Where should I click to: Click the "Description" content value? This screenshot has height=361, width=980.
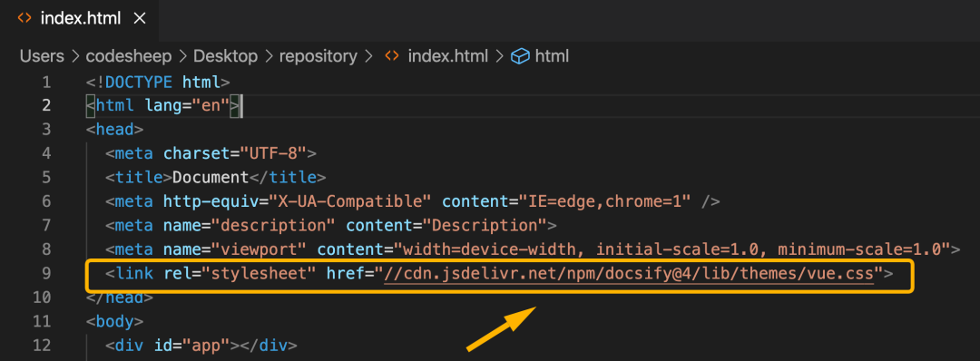pos(485,226)
